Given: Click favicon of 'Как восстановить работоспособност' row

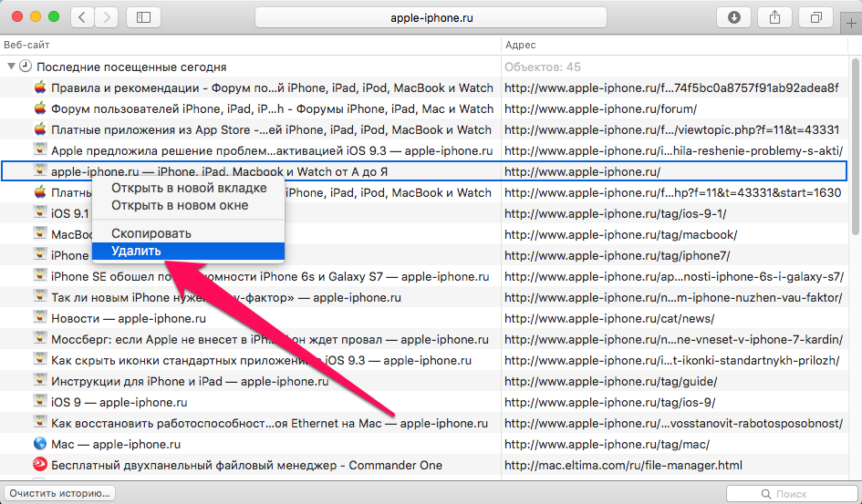Looking at the screenshot, I should (x=39, y=422).
